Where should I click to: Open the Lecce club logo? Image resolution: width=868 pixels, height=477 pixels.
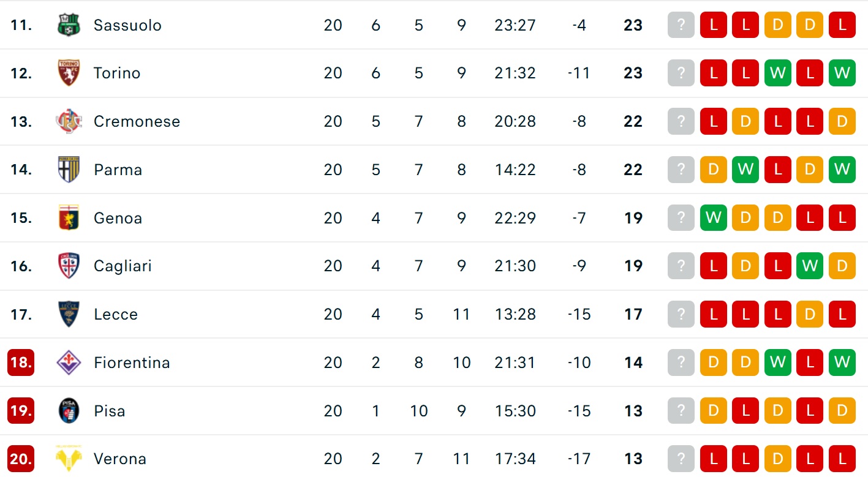pyautogui.click(x=69, y=314)
